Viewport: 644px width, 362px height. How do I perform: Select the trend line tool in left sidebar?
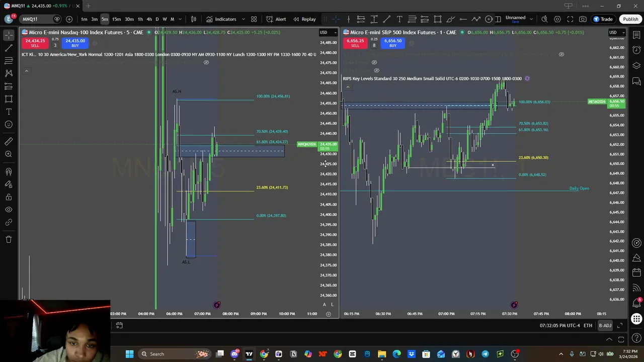pos(9,48)
